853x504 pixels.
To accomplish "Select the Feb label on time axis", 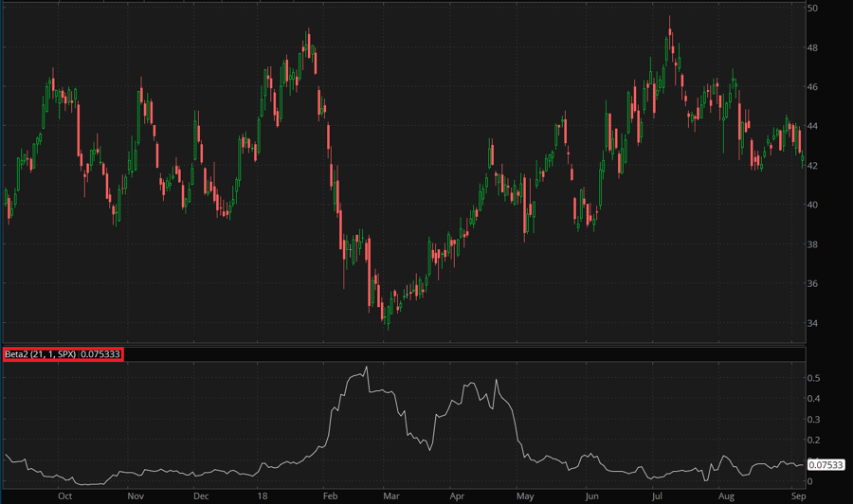I will click(x=331, y=495).
